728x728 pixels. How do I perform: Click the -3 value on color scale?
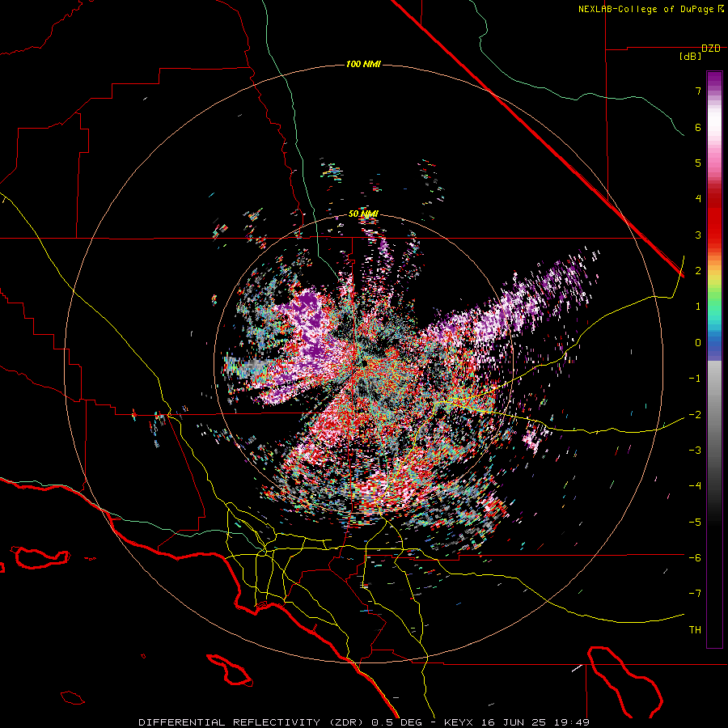[x=695, y=450]
